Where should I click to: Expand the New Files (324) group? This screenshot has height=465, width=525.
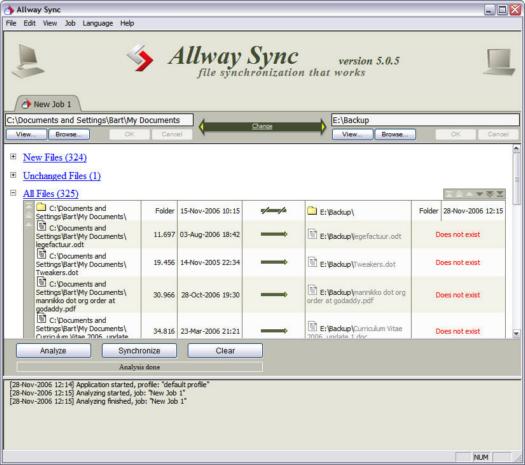(x=13, y=156)
